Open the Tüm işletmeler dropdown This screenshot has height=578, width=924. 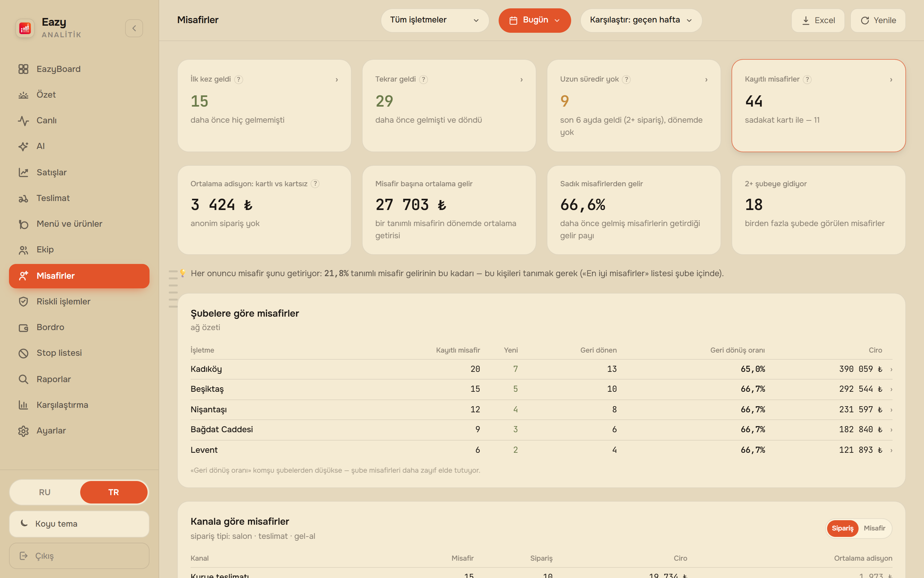pos(434,20)
